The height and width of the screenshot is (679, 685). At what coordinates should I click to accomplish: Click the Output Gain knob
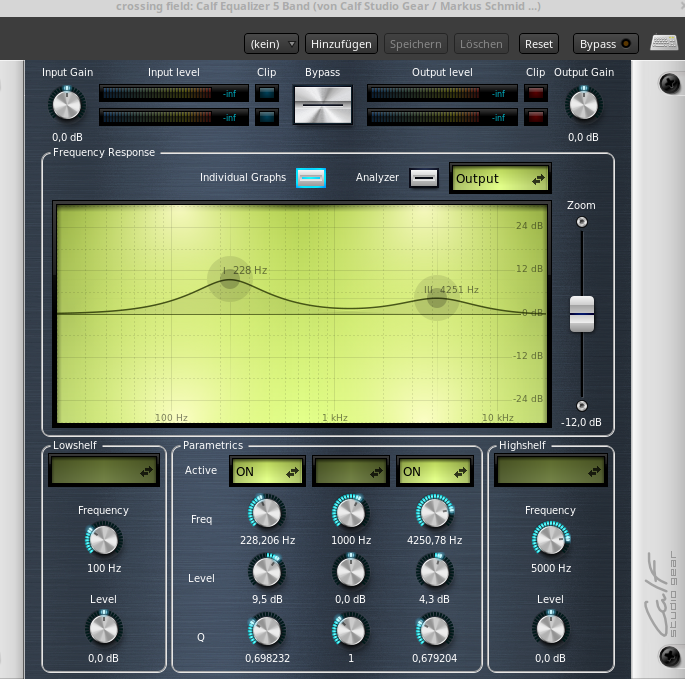[584, 105]
